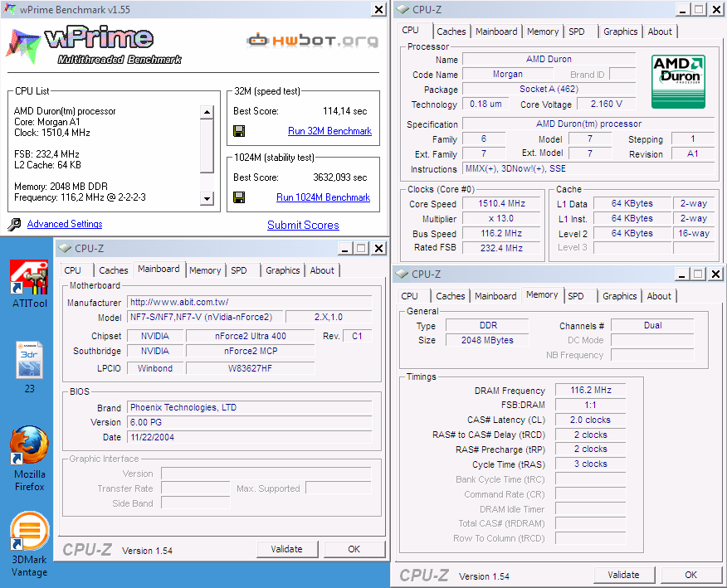Save the 32M score via floppy icon
Image resolution: width=727 pixels, height=588 pixels.
[x=239, y=131]
